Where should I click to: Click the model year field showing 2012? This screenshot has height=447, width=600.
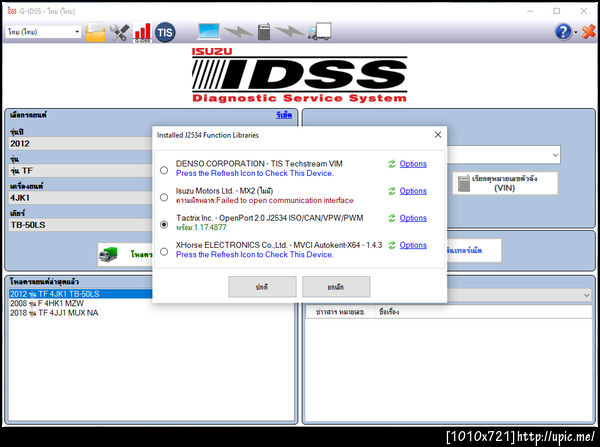pos(80,144)
